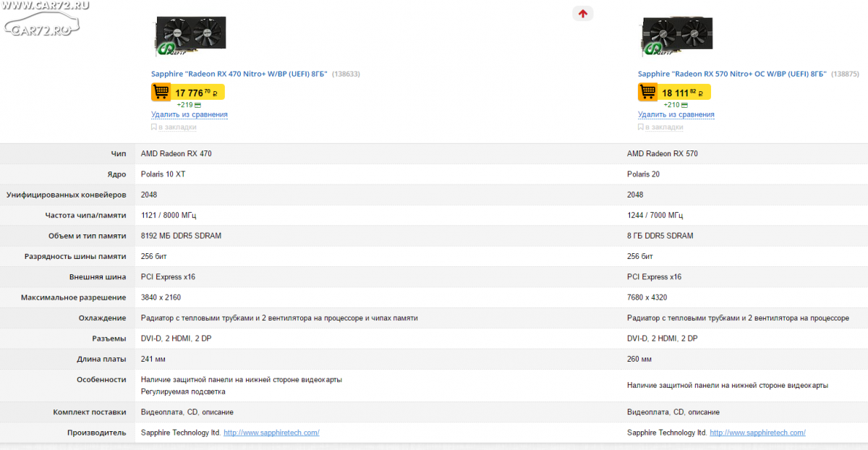The height and width of the screenshot is (450, 868).
Task: Click the "Охлаждение" row label
Action: [103, 318]
